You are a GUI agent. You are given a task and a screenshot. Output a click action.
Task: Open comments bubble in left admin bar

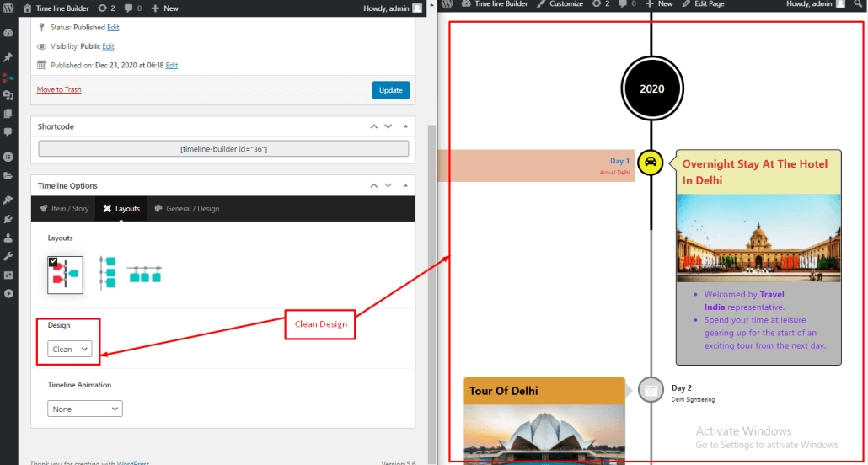[x=132, y=8]
